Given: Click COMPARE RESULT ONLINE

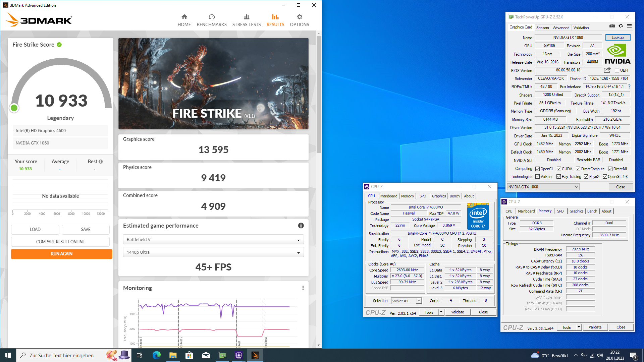Looking at the screenshot, I should (60, 242).
